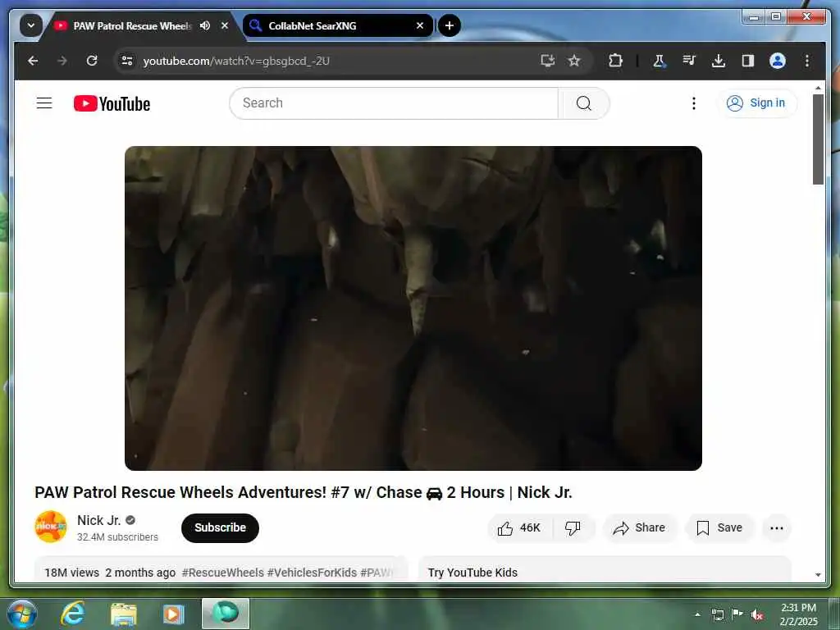Install app icon in address bar
The height and width of the screenshot is (630, 840).
[x=547, y=61]
